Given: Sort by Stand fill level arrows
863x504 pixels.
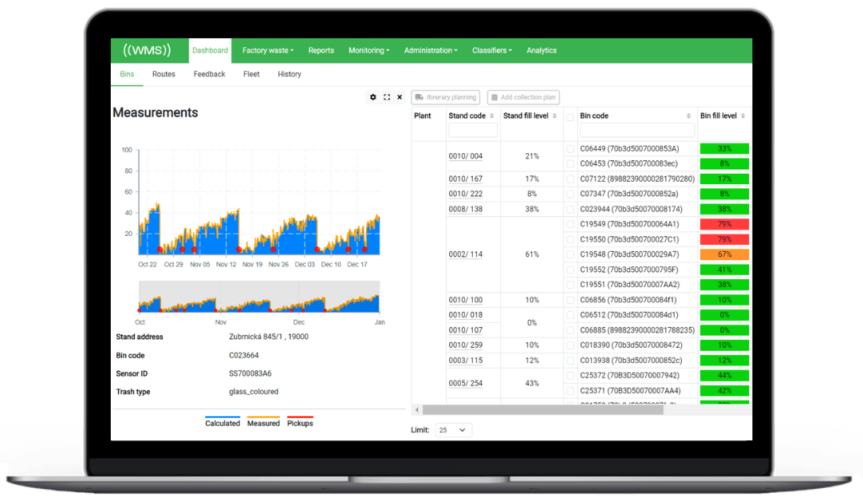Looking at the screenshot, I should click(555, 116).
